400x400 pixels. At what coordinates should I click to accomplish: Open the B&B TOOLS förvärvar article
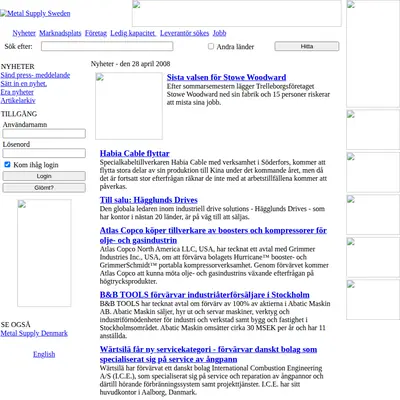tap(205, 295)
